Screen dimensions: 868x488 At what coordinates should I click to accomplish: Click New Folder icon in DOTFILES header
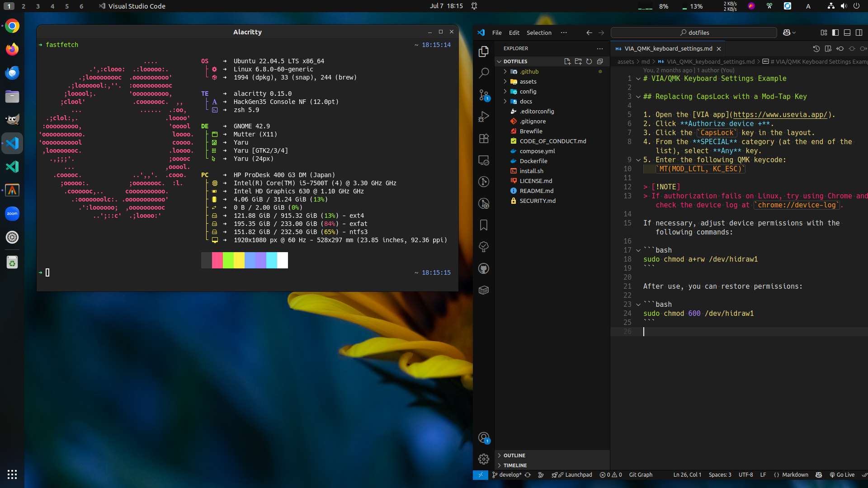pos(578,61)
